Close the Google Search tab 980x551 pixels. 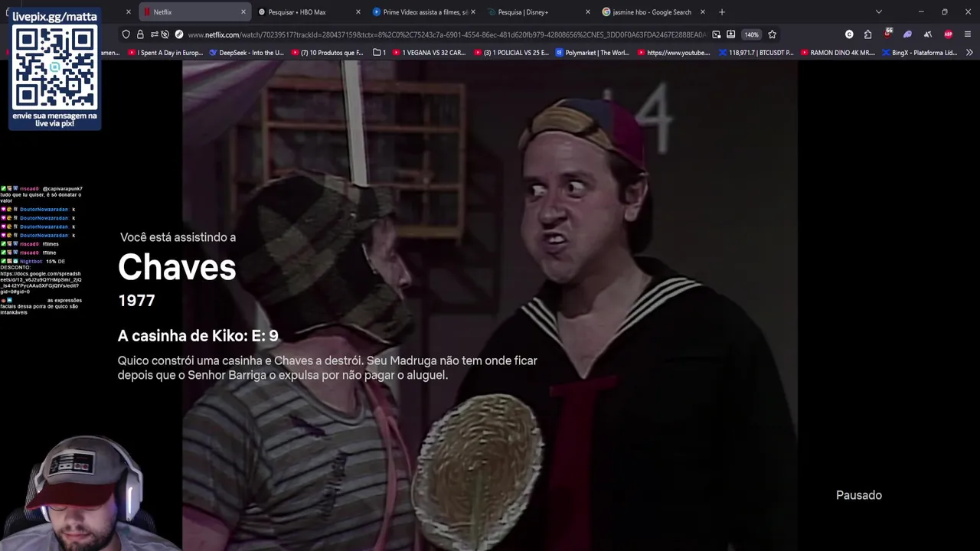point(703,12)
